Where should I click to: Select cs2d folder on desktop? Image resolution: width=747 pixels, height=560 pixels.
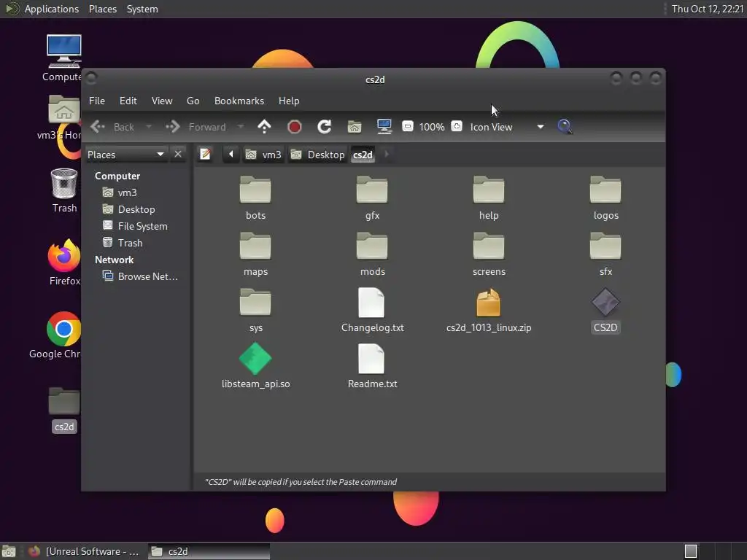[64, 410]
